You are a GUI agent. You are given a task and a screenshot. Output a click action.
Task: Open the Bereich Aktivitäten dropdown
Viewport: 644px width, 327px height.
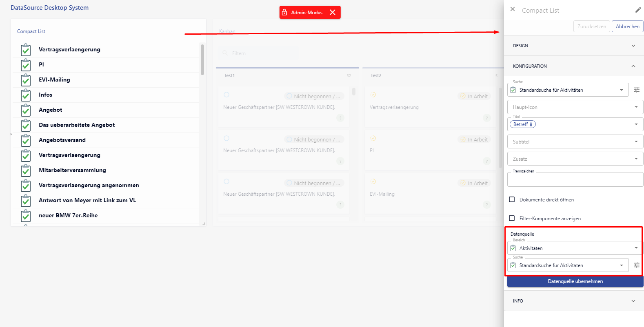[575, 248]
